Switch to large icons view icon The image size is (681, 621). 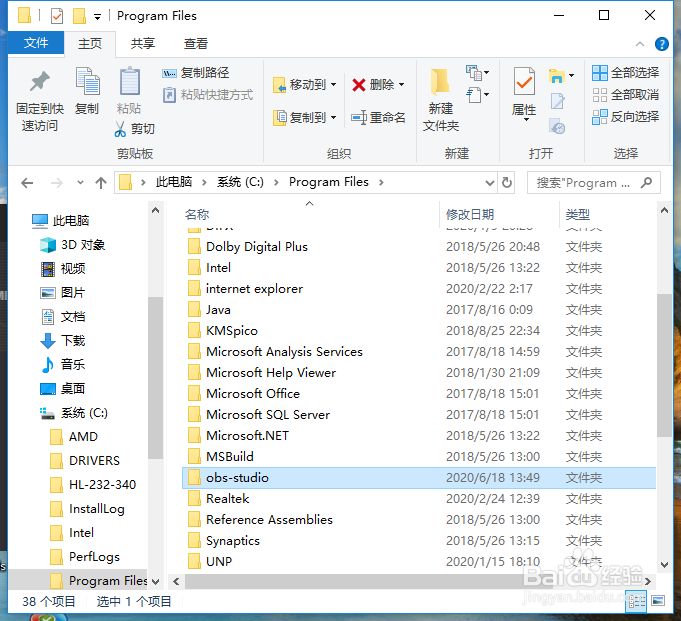click(658, 601)
